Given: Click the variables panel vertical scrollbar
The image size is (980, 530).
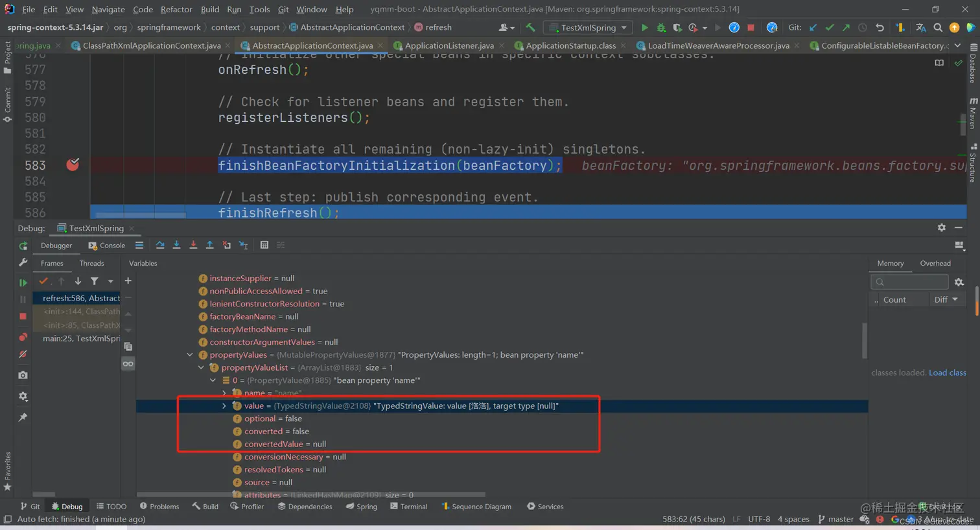Looking at the screenshot, I should (x=864, y=340).
